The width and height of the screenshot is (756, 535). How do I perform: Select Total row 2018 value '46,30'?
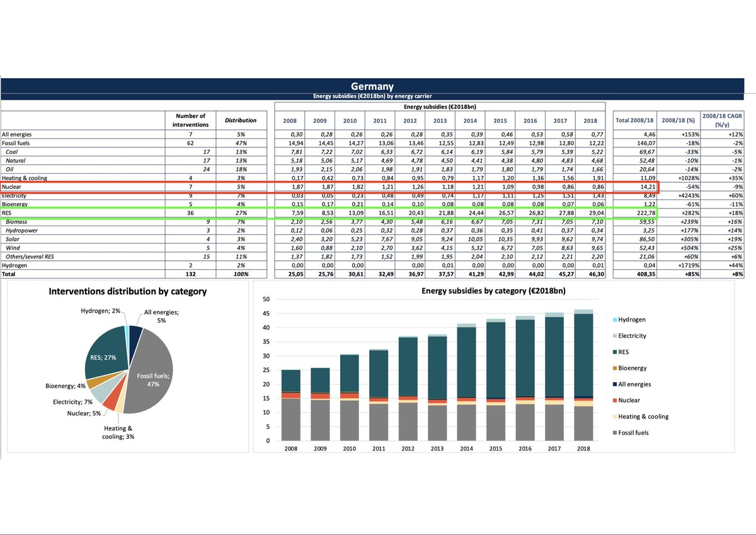point(590,275)
